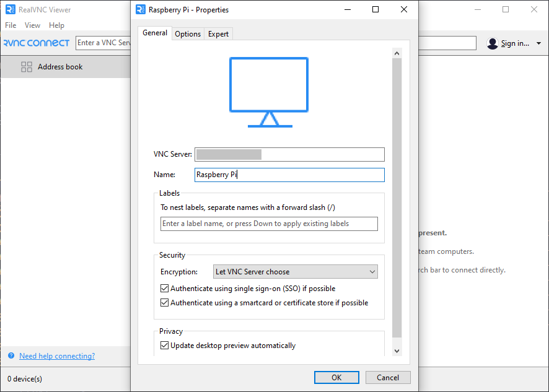549x392 pixels.
Task: Confirm with the OK button
Action: tap(336, 377)
